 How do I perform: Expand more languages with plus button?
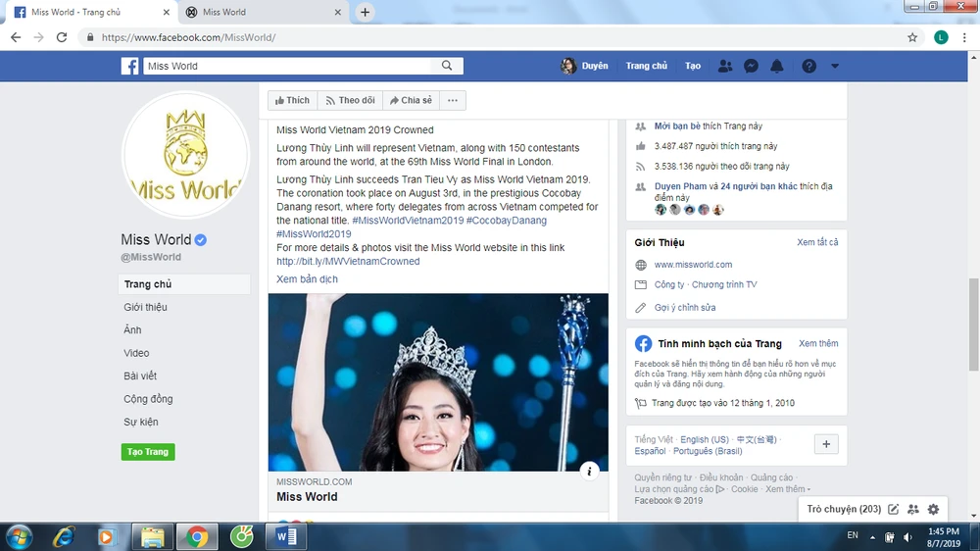click(825, 444)
